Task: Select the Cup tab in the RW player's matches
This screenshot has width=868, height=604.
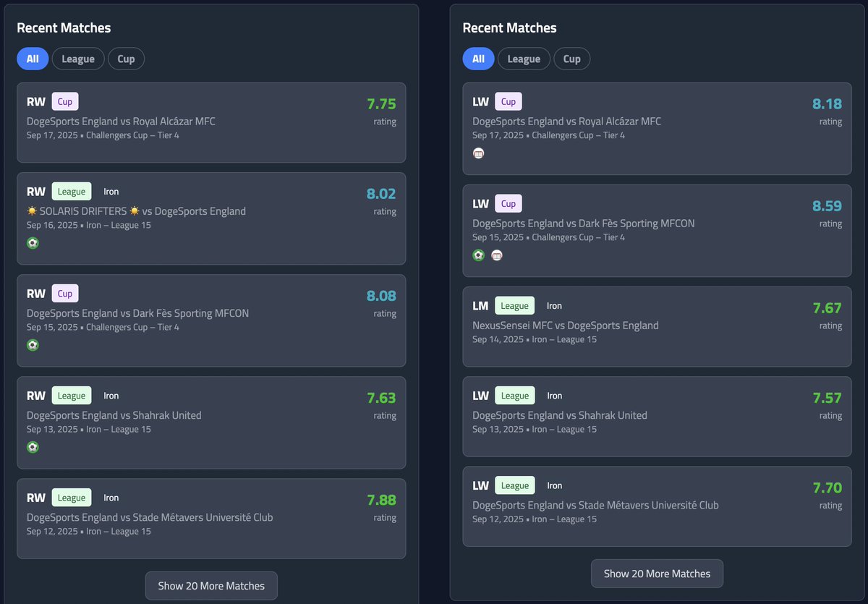Action: [126, 59]
